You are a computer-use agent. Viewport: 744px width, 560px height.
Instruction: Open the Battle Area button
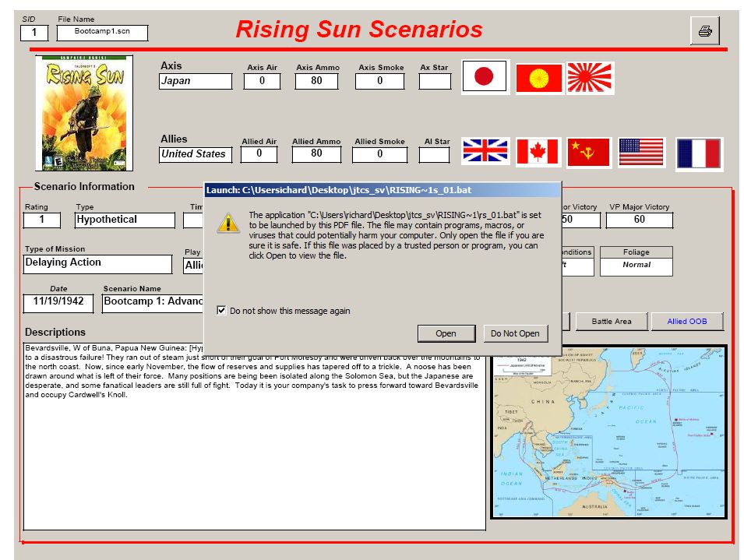pyautogui.click(x=611, y=321)
